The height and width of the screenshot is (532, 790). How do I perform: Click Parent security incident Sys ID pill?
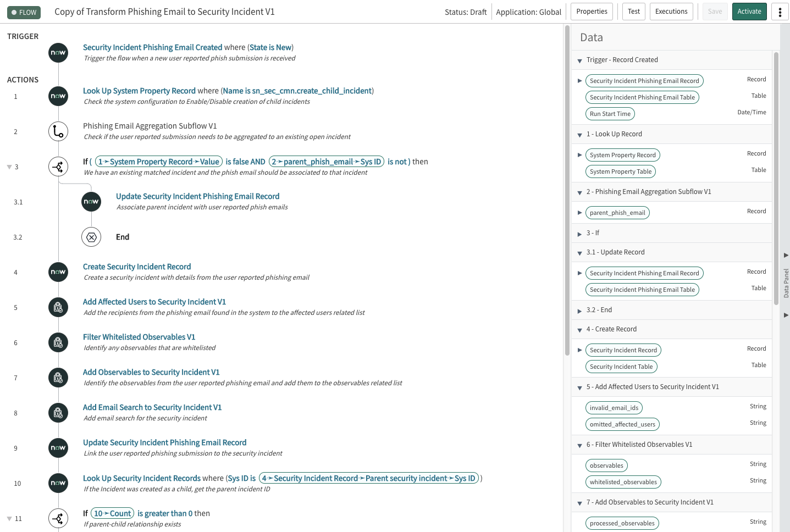(369, 478)
